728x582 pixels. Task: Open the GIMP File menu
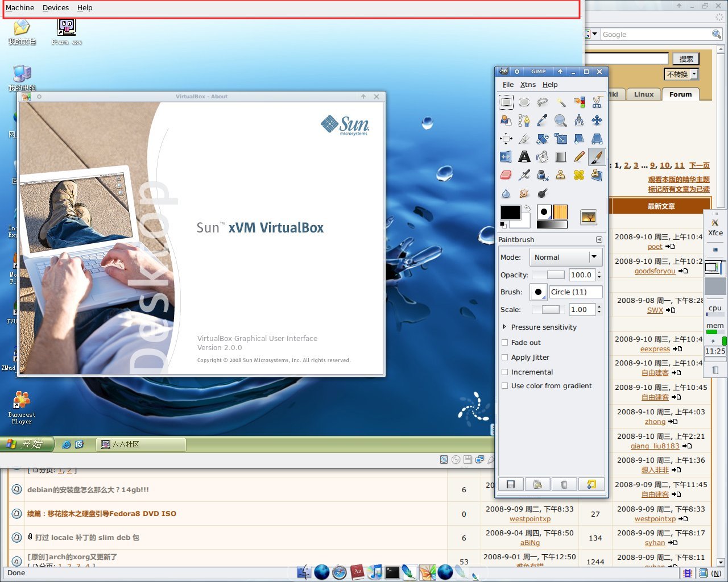(x=508, y=85)
